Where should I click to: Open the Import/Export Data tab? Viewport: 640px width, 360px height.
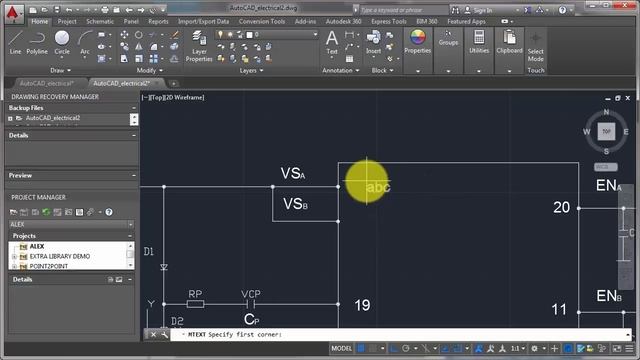pos(203,21)
